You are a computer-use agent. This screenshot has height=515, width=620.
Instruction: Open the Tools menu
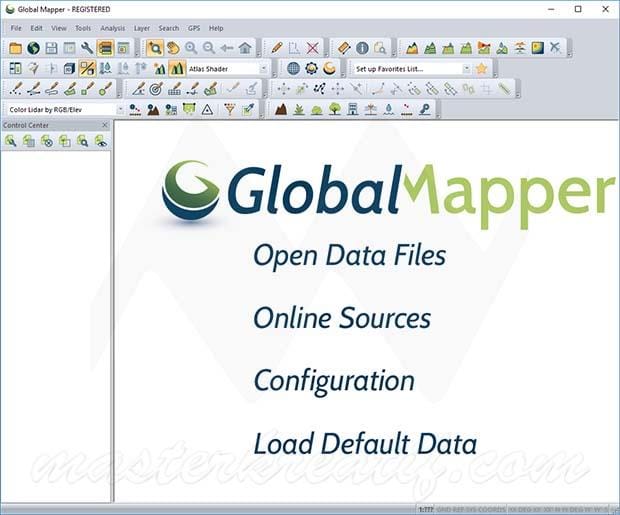83,28
